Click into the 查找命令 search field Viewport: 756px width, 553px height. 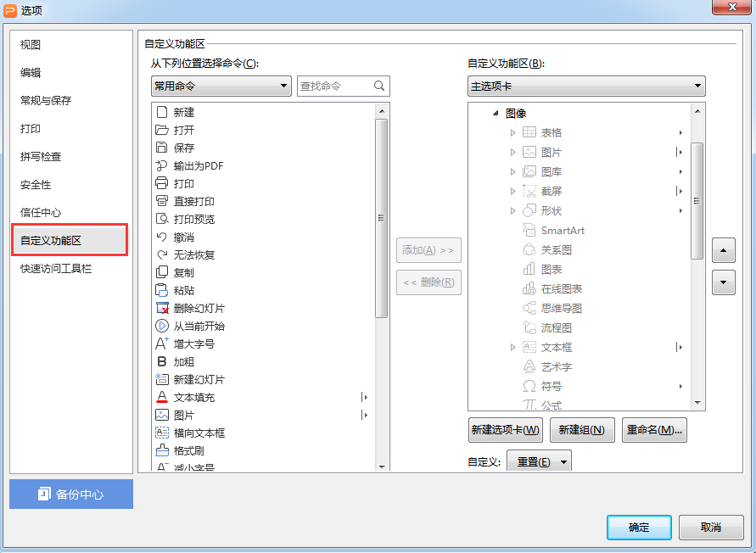pos(335,87)
